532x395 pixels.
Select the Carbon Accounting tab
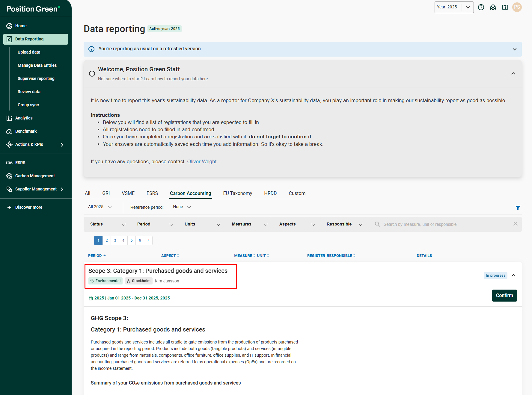(x=191, y=193)
